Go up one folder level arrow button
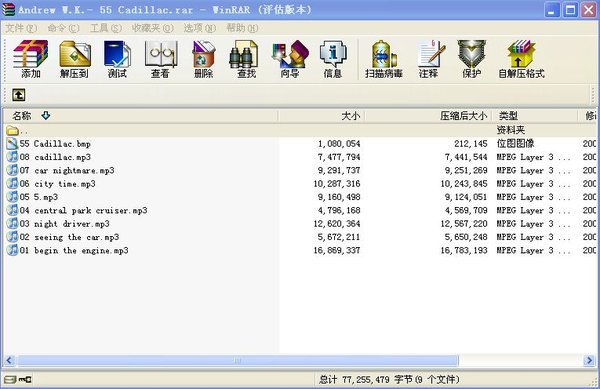Viewport: 600px width, 389px height. (18, 94)
